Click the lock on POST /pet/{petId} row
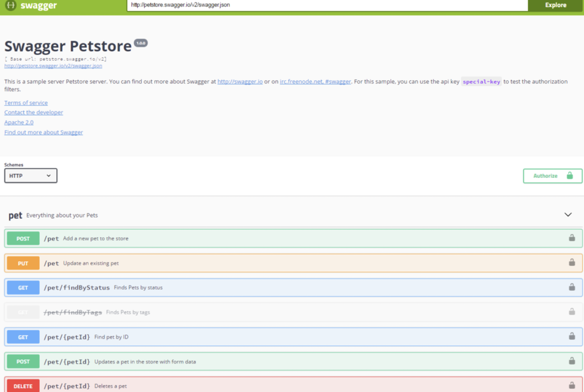 click(x=572, y=361)
